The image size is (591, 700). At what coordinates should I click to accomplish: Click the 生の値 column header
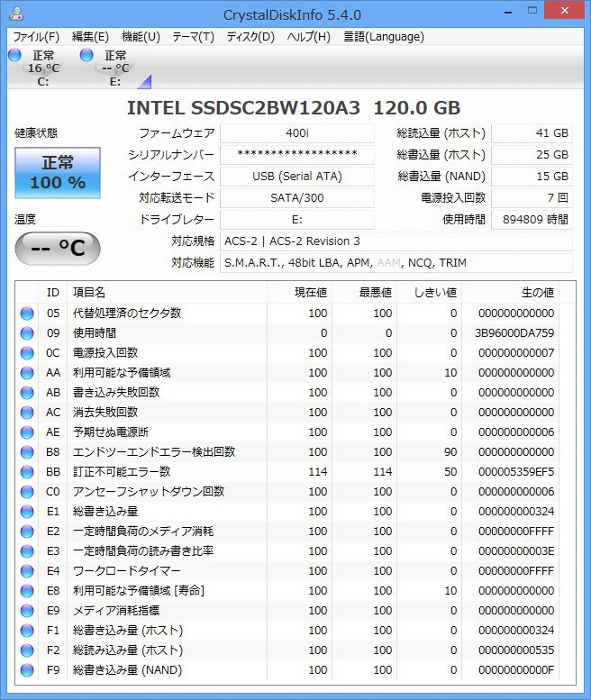click(x=510, y=293)
